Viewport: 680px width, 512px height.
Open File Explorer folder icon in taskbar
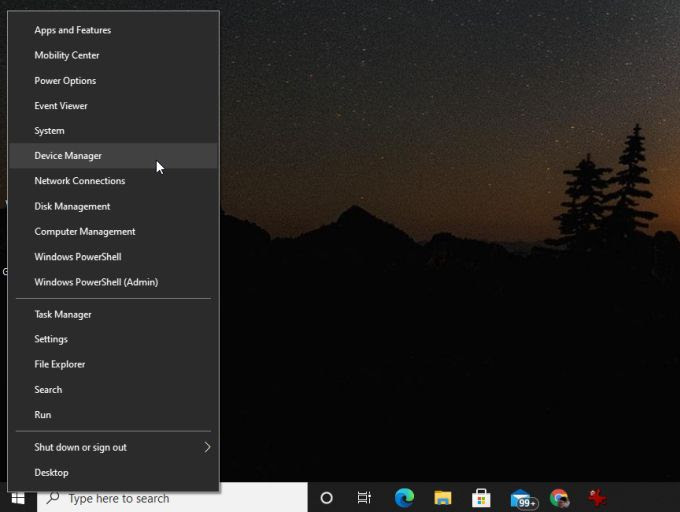pyautogui.click(x=443, y=498)
